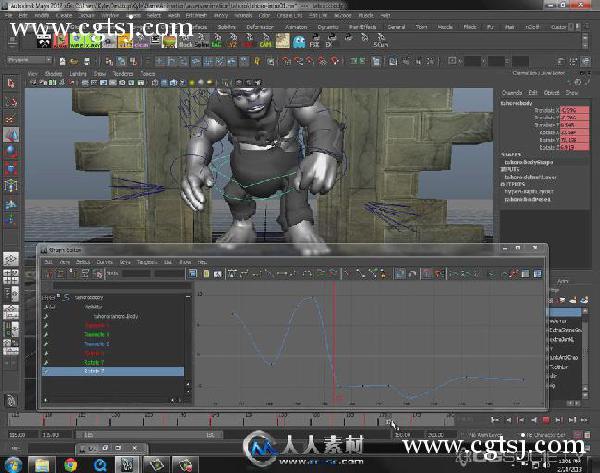Open the No Character Set dropdown

(547, 435)
